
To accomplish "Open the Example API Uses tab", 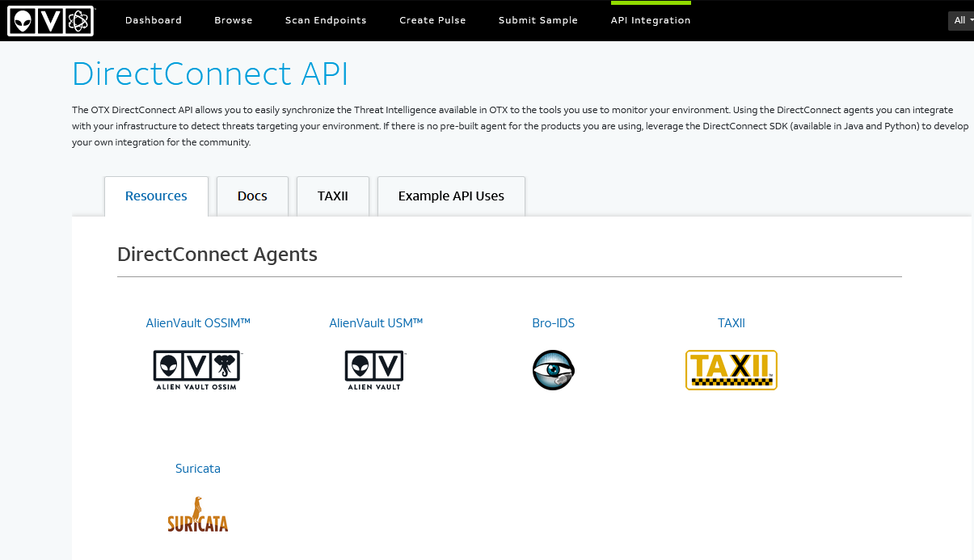I will click(451, 196).
